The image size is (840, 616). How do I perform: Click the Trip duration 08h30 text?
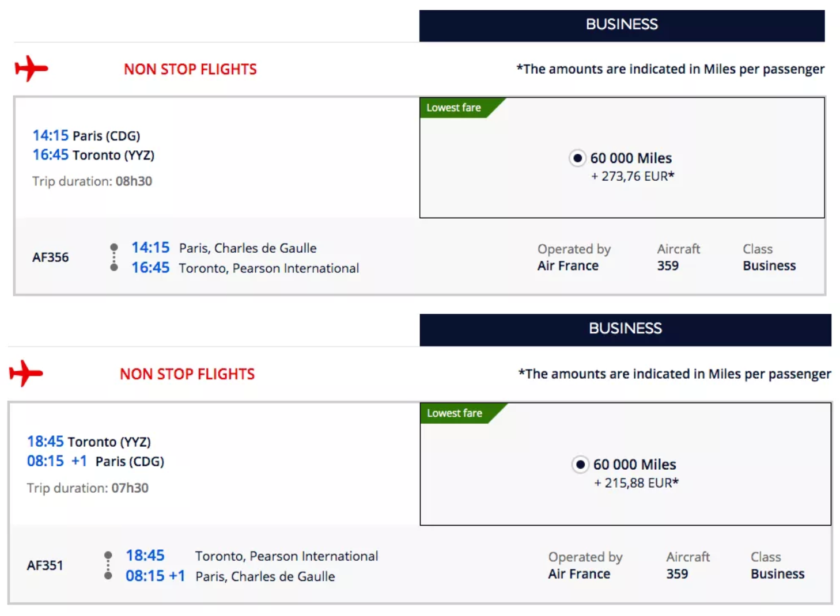92,181
